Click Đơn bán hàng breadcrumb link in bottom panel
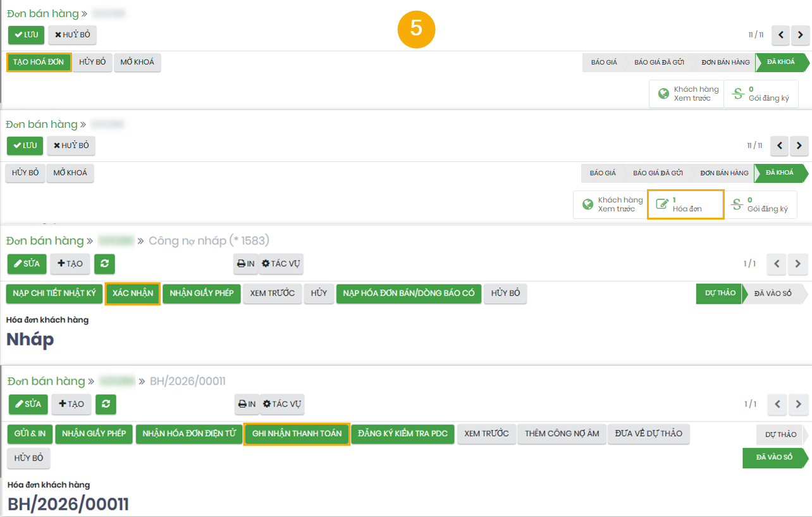The width and height of the screenshot is (812, 517). coord(46,381)
